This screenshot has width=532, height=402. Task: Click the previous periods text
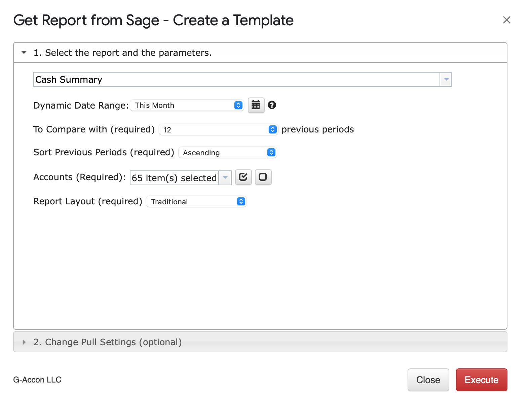tap(317, 129)
